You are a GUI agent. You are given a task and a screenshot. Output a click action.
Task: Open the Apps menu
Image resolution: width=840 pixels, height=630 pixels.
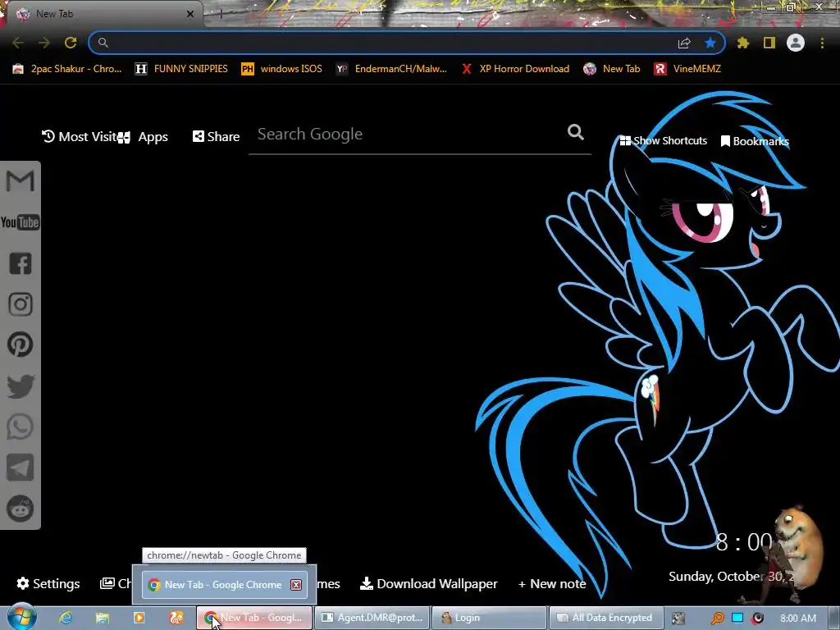point(144,137)
